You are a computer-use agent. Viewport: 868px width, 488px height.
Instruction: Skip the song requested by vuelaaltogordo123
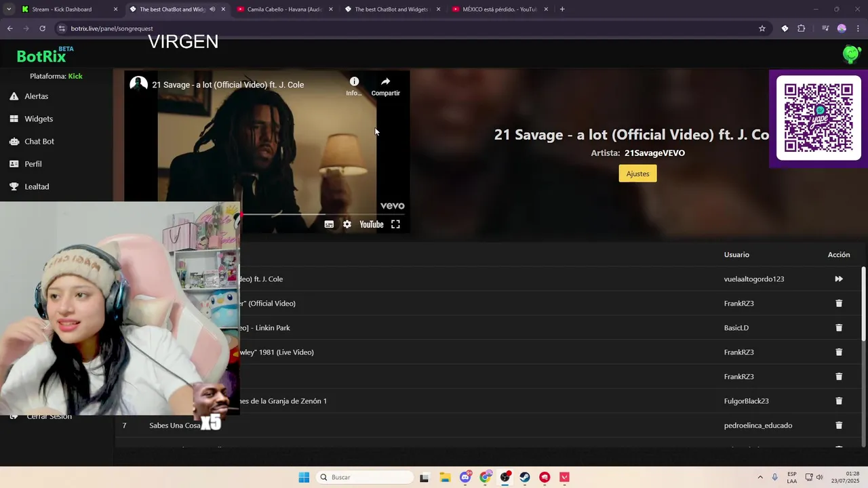(839, 279)
